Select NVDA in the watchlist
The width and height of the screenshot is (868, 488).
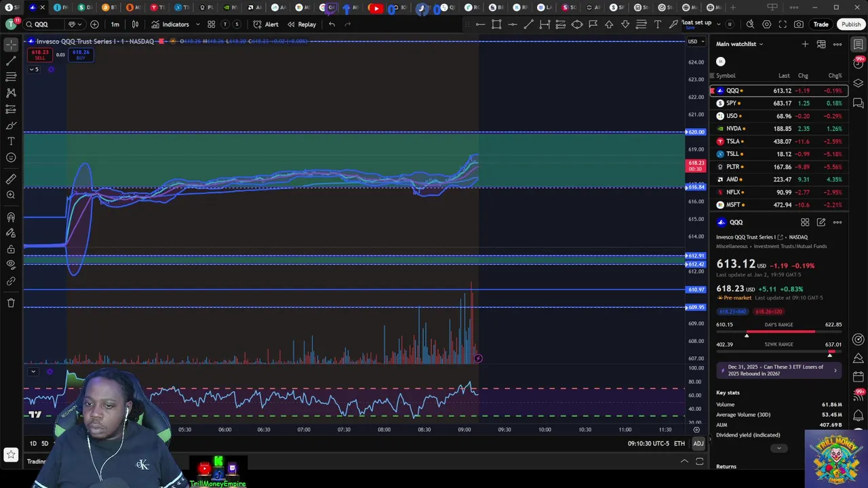778,129
